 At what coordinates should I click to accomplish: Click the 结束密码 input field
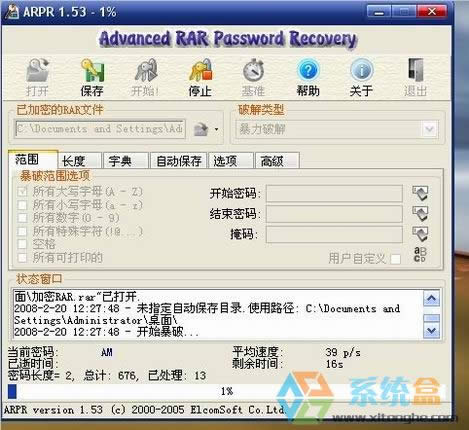coord(334,214)
